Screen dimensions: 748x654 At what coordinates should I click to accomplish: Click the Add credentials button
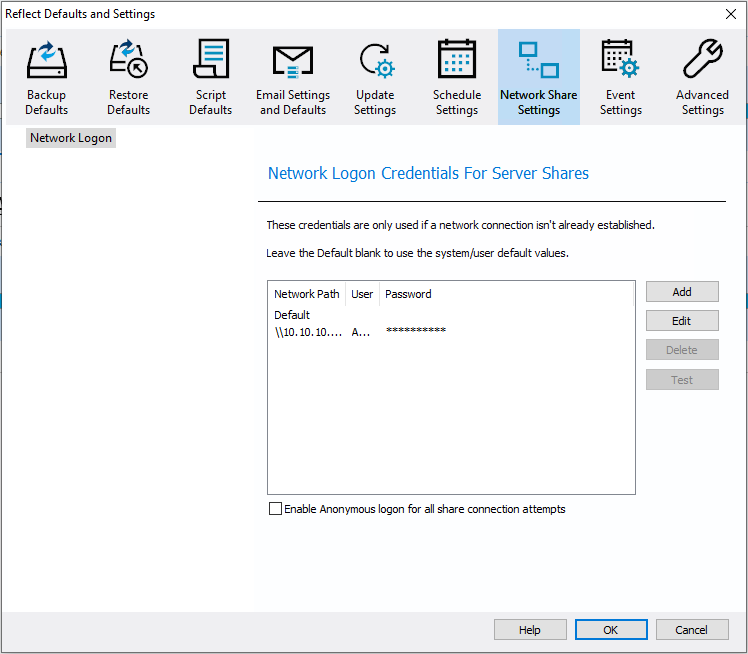(682, 291)
